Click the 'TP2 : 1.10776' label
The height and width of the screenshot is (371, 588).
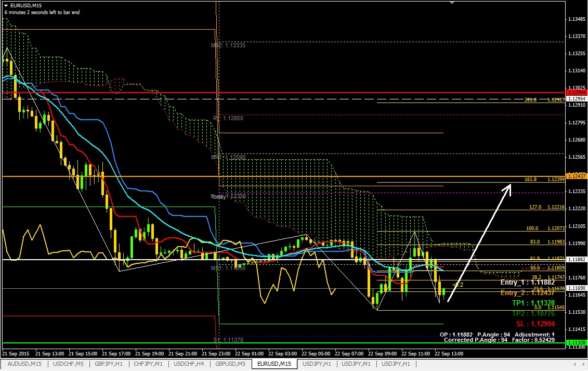533,314
